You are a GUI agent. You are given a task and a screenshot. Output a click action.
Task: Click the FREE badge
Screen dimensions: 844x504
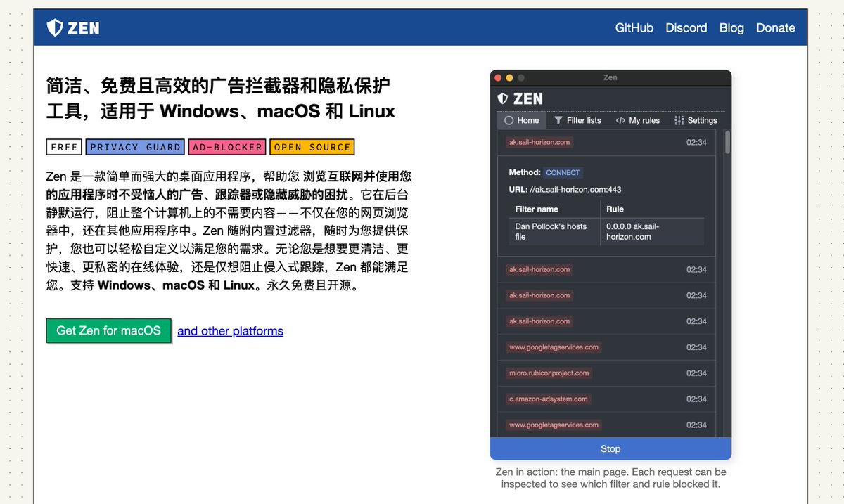pos(64,147)
